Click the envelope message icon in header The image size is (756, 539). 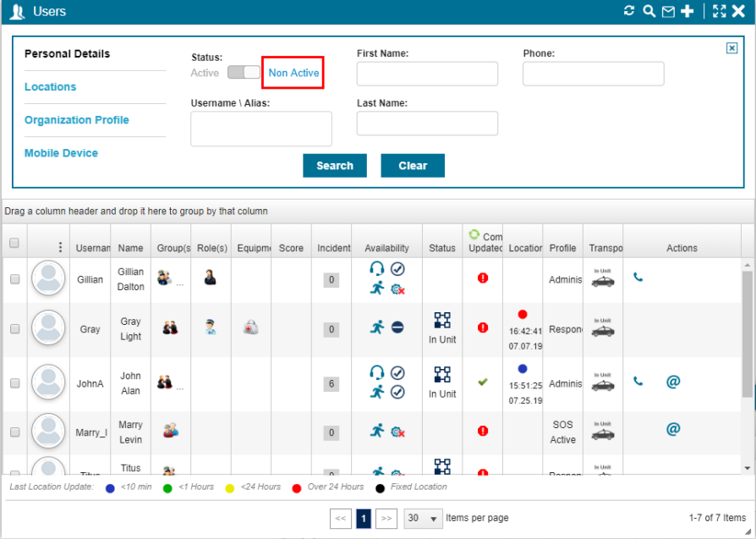[668, 12]
